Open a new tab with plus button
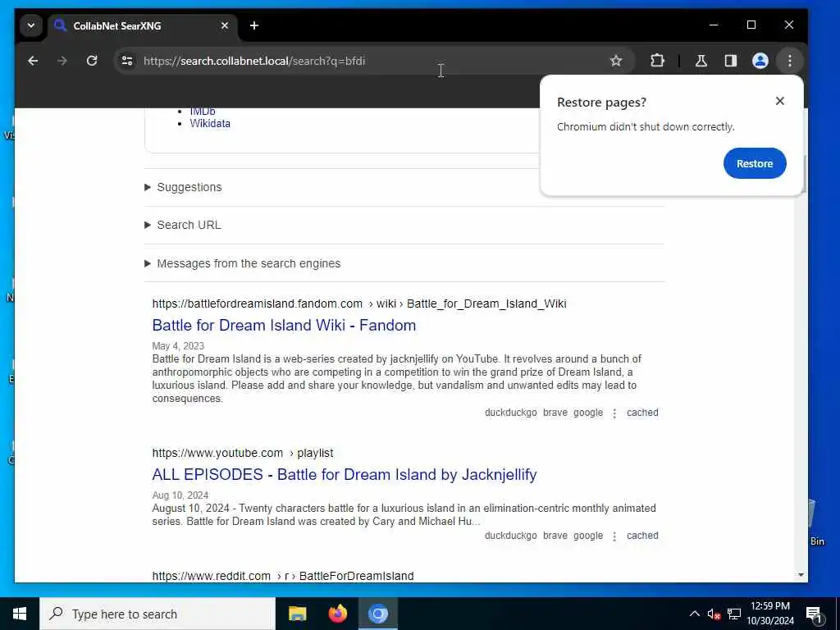The height and width of the screenshot is (630, 840). pyautogui.click(x=254, y=25)
